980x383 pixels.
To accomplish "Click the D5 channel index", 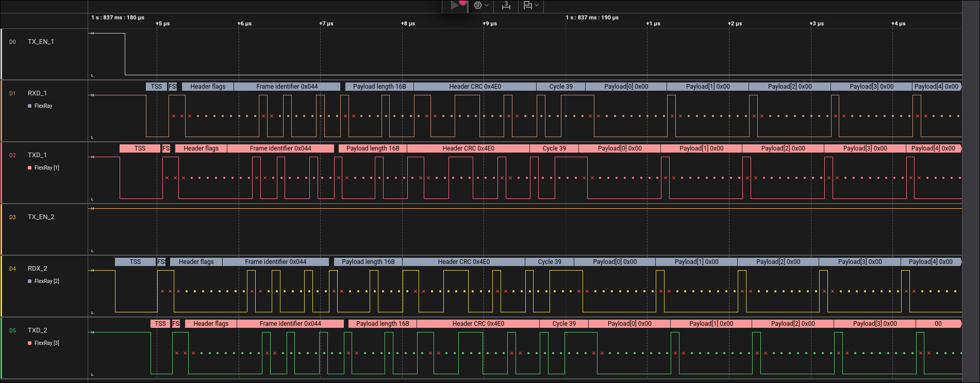I will [12, 331].
